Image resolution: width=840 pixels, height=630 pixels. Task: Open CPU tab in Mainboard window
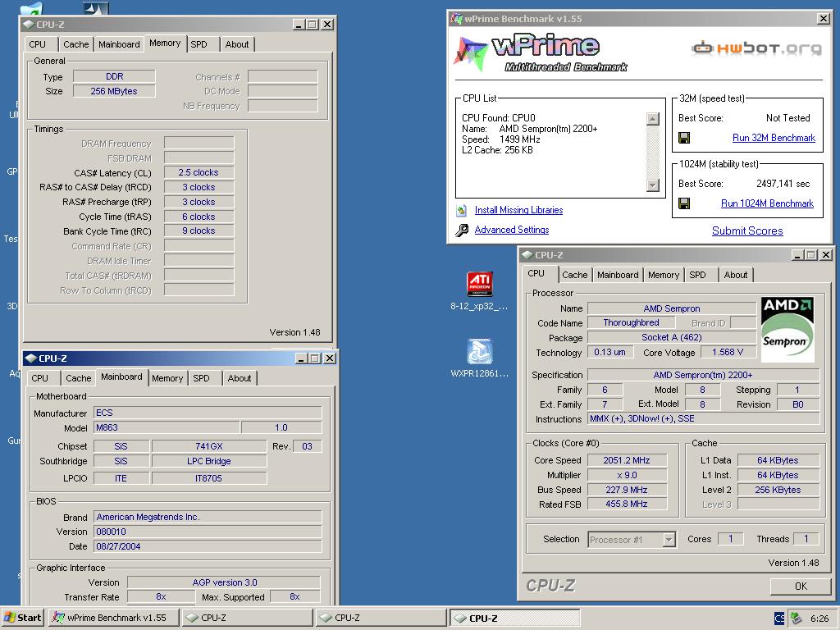pyautogui.click(x=39, y=378)
